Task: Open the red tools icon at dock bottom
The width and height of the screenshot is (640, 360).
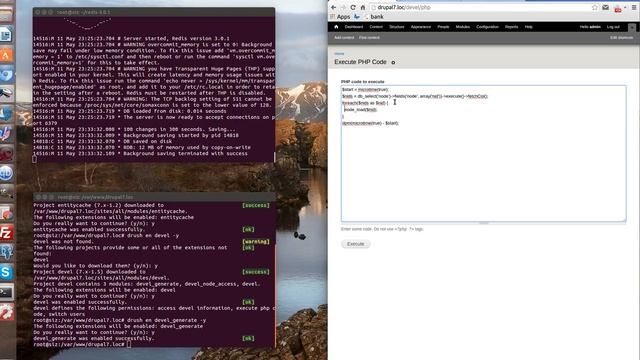Action: pos(7,311)
